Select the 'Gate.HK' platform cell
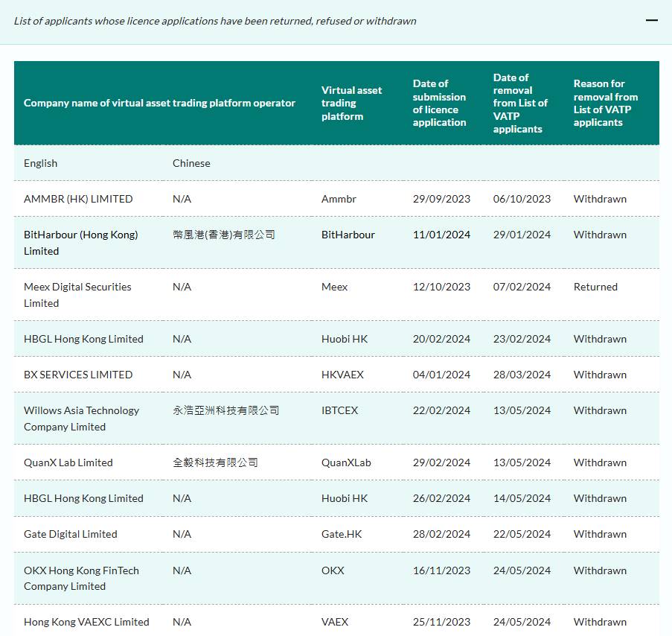 click(x=342, y=535)
